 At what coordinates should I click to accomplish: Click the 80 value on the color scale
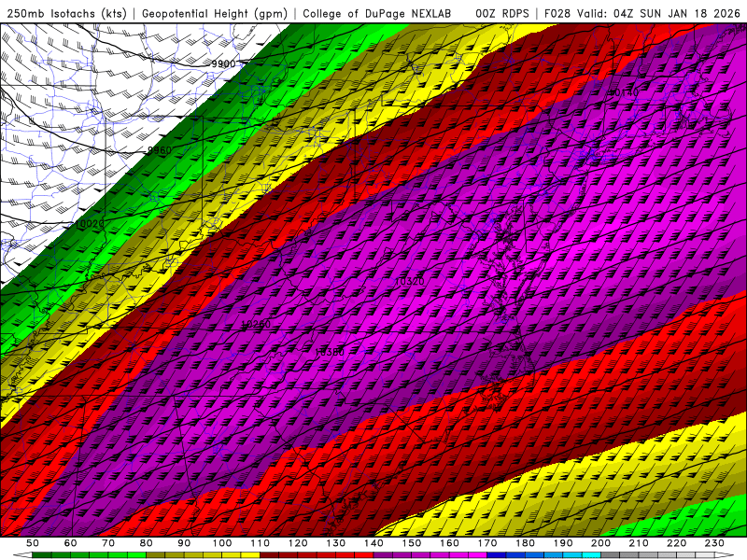coord(147,543)
